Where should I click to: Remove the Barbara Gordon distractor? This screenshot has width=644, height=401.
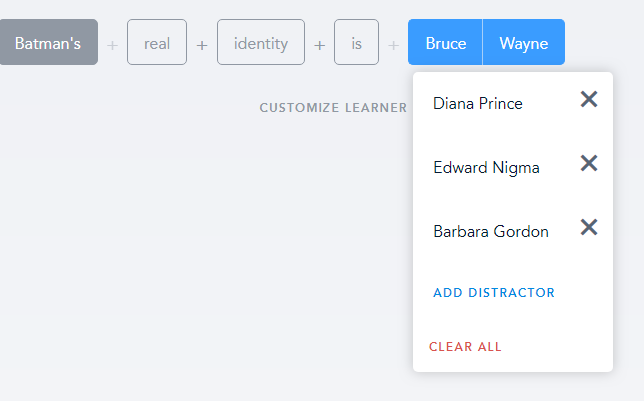[x=589, y=227]
